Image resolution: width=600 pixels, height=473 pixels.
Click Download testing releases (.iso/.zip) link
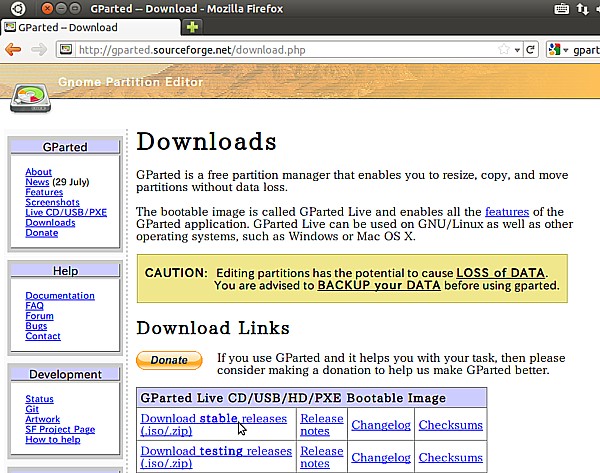[216, 457]
